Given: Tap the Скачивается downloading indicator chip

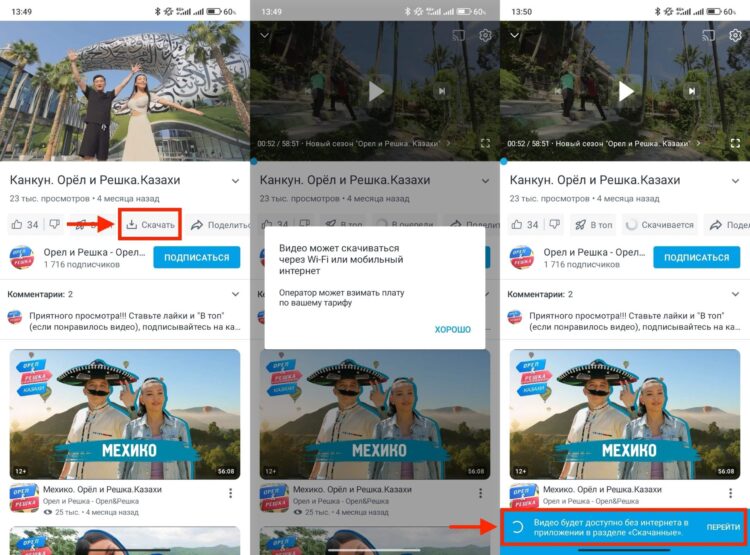Looking at the screenshot, I should tap(660, 224).
